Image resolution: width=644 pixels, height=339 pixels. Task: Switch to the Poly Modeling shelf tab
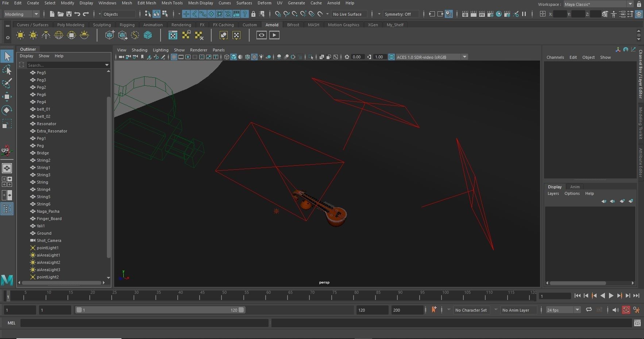(71, 25)
